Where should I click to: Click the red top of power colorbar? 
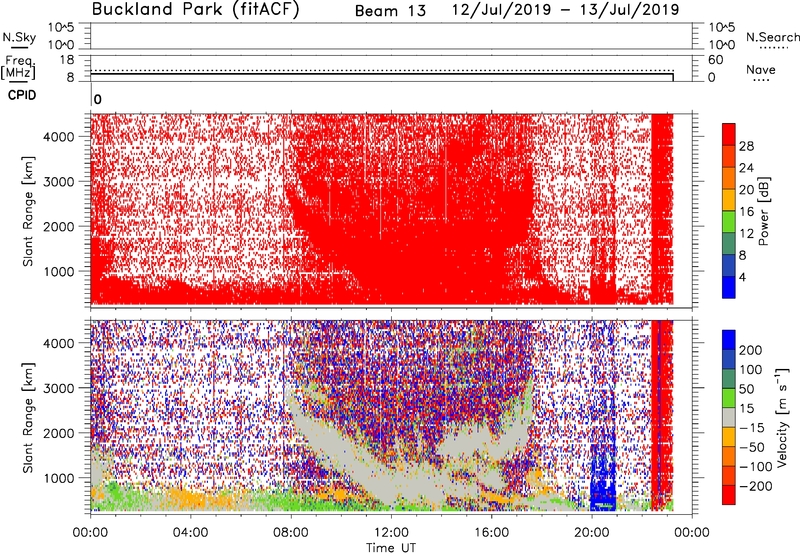pos(729,134)
